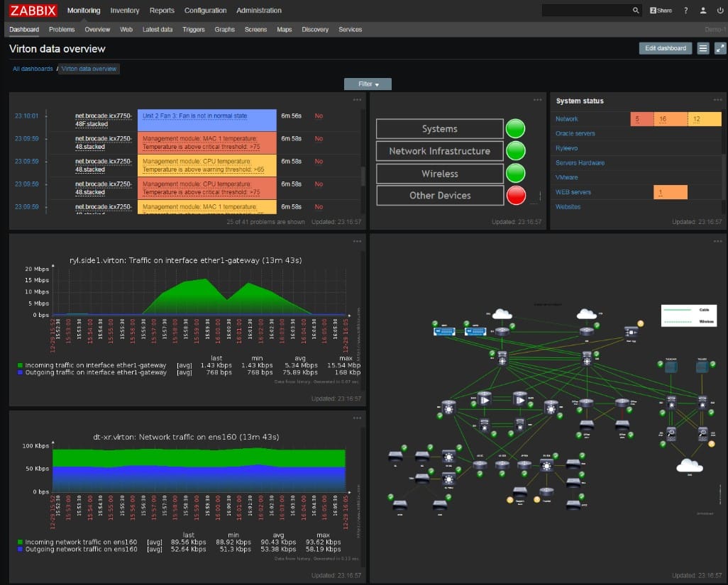Open the Network host group link
Screen dimensions: 728x585
(x=566, y=118)
